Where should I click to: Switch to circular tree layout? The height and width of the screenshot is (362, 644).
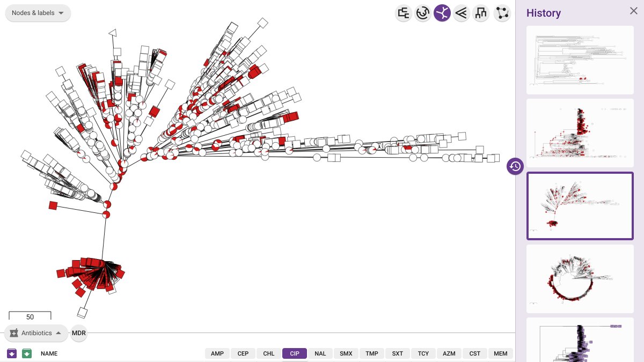click(x=423, y=13)
